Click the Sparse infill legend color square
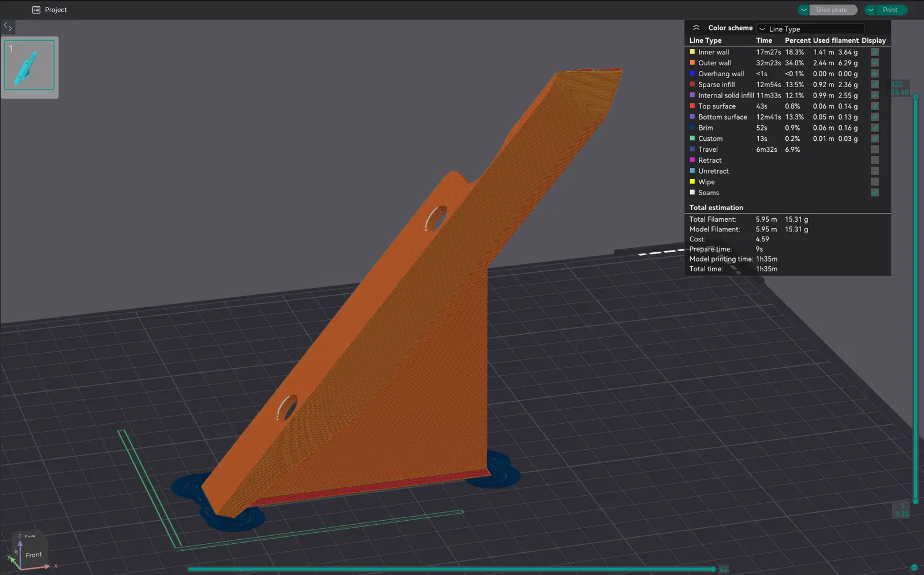The height and width of the screenshot is (575, 924). (692, 84)
